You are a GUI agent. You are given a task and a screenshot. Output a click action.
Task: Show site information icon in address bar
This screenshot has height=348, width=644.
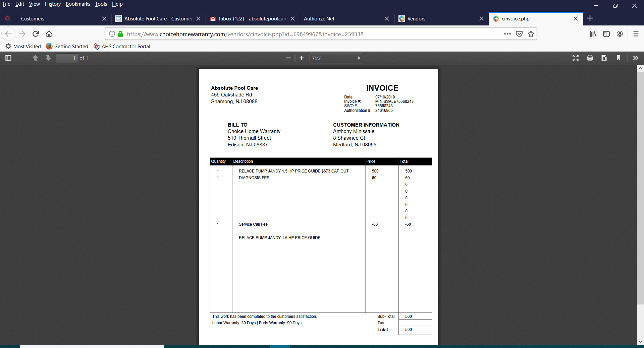point(112,34)
